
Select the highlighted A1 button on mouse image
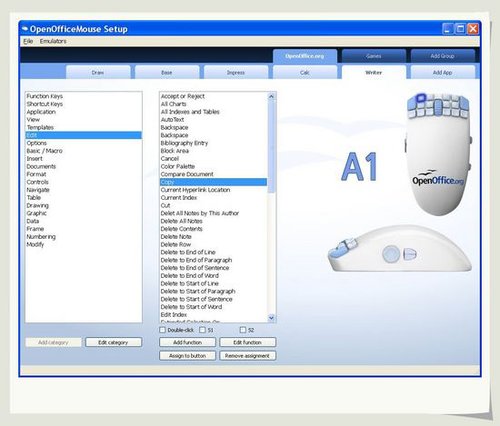point(422,98)
